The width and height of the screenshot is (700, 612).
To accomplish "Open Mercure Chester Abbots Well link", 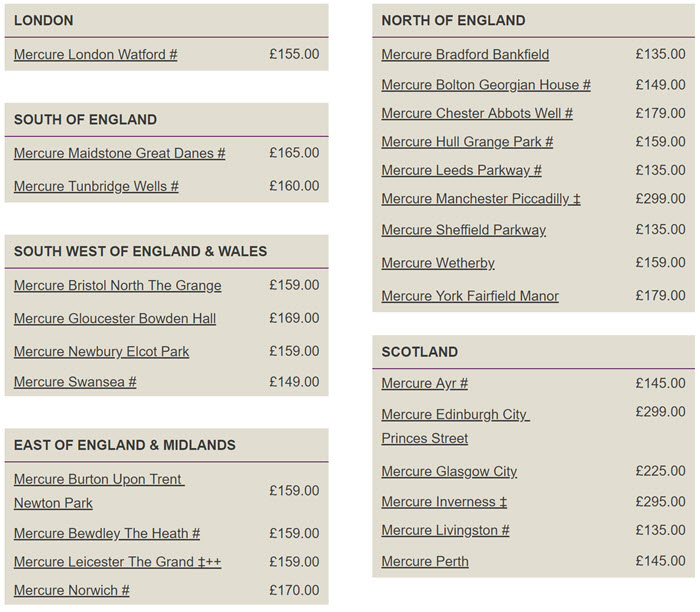I will point(477,113).
